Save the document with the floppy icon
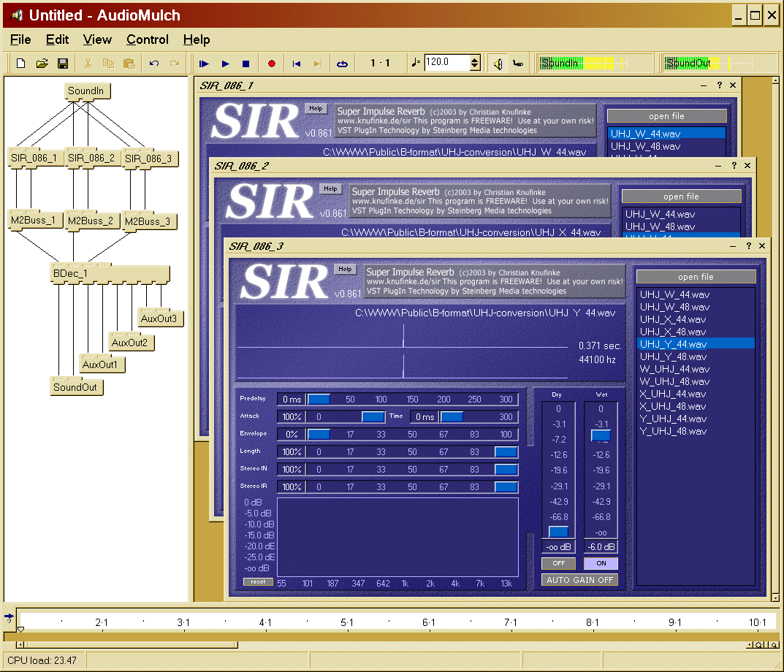The width and height of the screenshot is (784, 672). coord(63,64)
